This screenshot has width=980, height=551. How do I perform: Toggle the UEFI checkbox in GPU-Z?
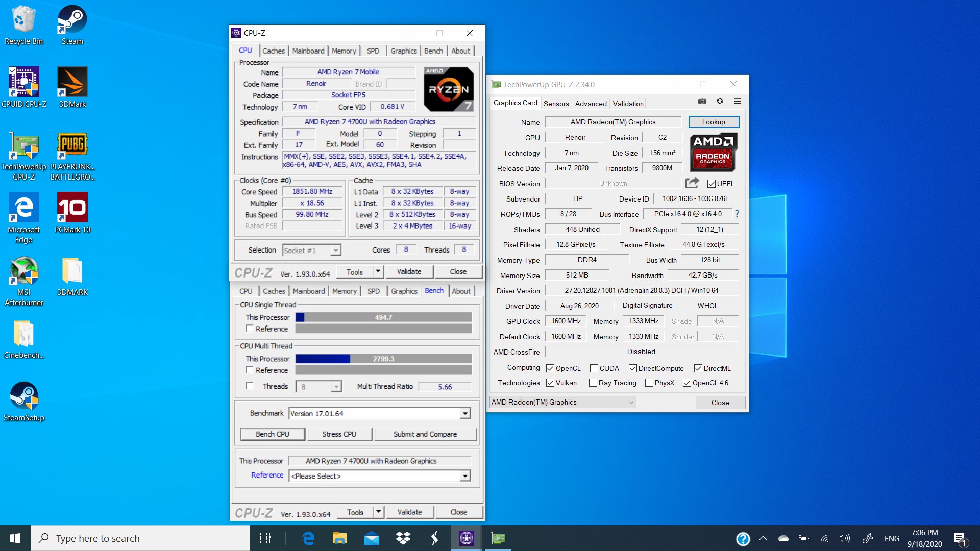(711, 184)
